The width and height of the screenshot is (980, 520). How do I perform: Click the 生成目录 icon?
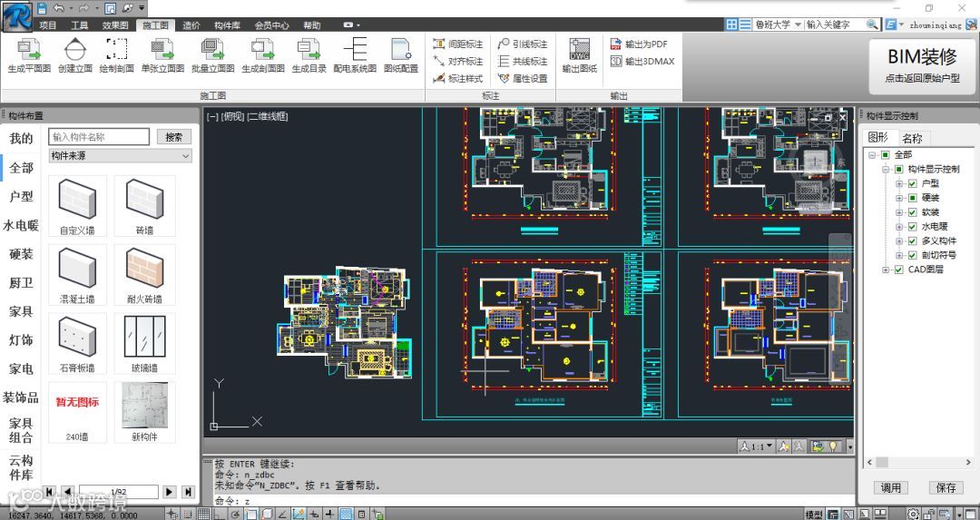pyautogui.click(x=309, y=49)
